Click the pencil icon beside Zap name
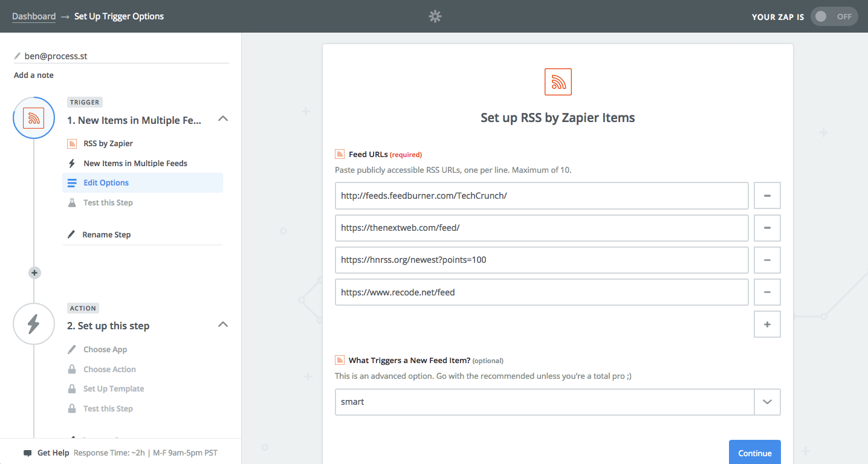Viewport: 868px width, 464px height. click(x=18, y=56)
